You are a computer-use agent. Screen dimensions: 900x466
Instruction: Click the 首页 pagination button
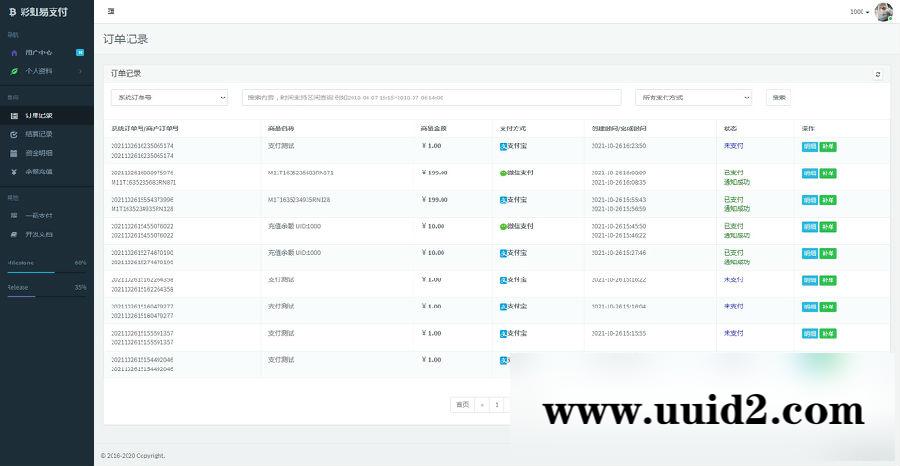click(x=462, y=405)
